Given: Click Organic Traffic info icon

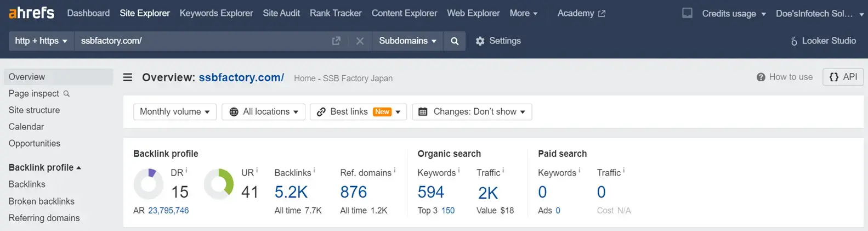Looking at the screenshot, I should [503, 171].
